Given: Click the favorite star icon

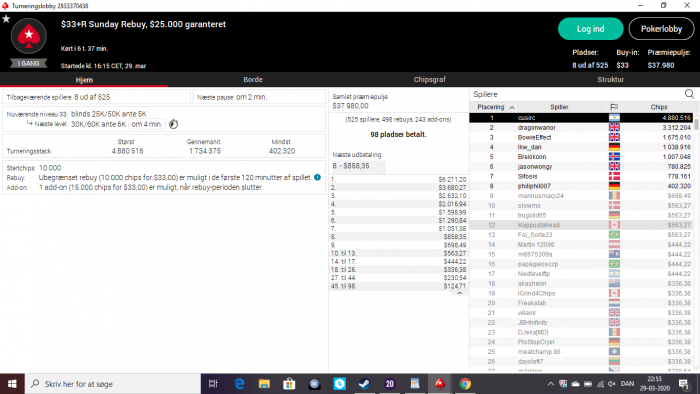Looking at the screenshot, I should (6, 19).
